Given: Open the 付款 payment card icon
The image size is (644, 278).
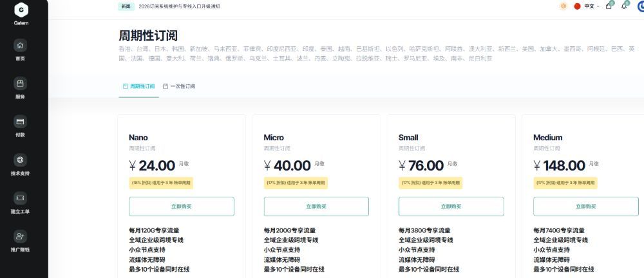Looking at the screenshot, I should [x=21, y=122].
